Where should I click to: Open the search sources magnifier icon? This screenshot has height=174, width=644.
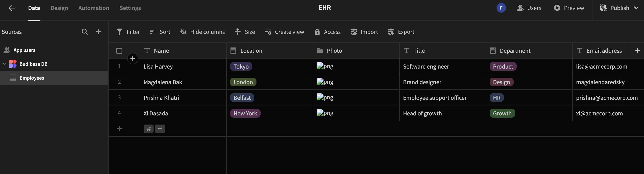click(85, 32)
